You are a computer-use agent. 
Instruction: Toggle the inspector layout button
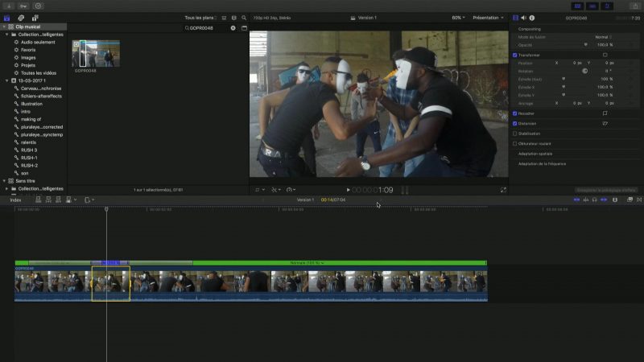607,6
